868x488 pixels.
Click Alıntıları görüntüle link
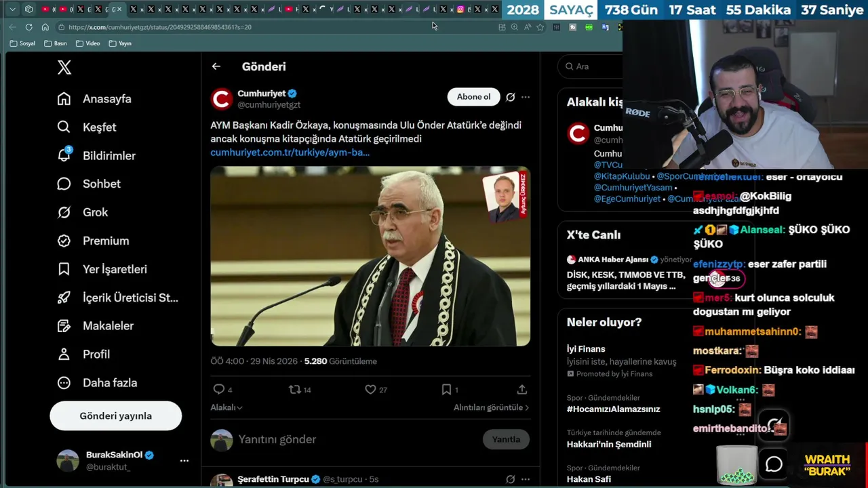[x=492, y=407]
